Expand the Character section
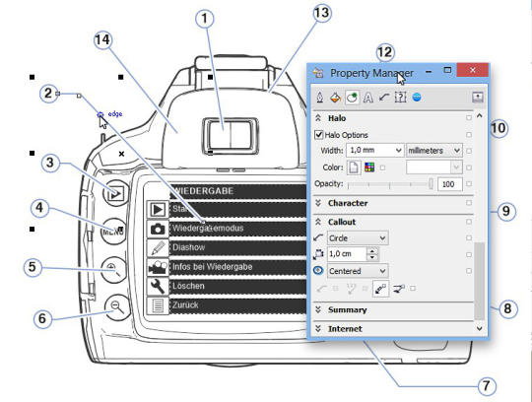The height and width of the screenshot is (402, 532). coord(318,203)
